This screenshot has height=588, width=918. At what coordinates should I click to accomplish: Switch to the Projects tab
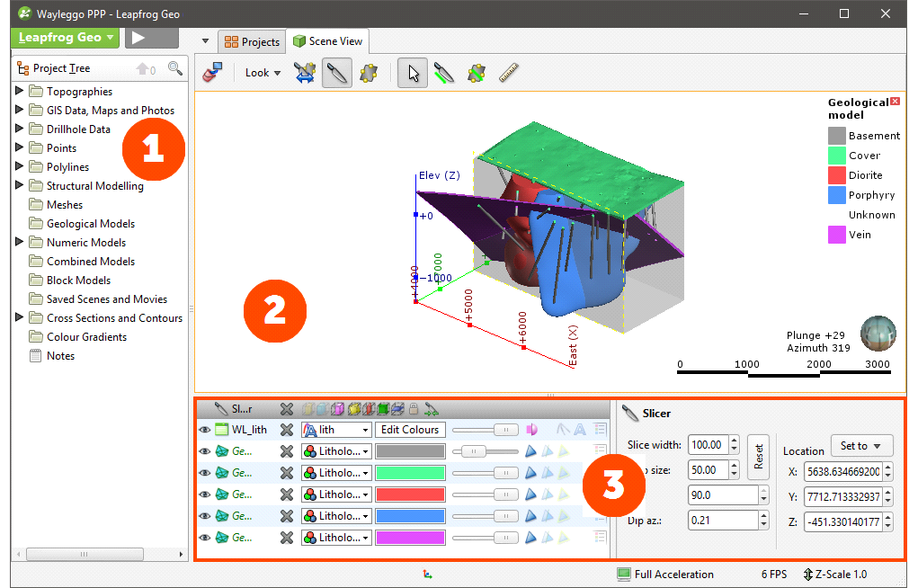pyautogui.click(x=253, y=41)
